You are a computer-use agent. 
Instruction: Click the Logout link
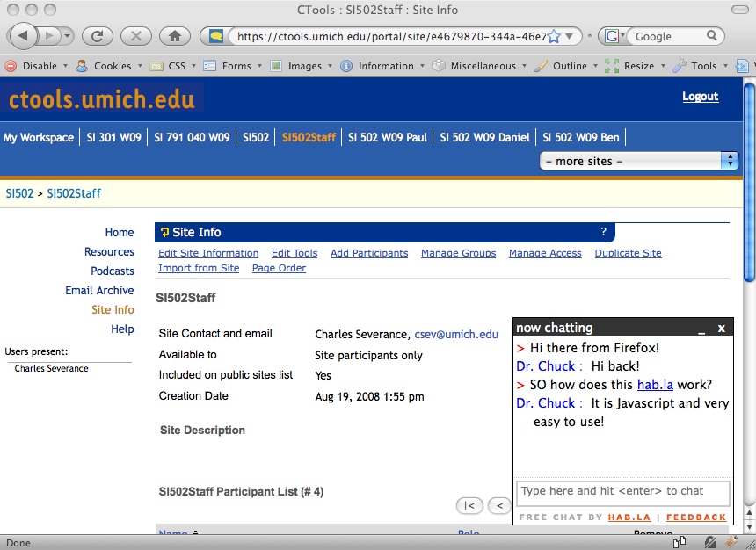[x=700, y=97]
